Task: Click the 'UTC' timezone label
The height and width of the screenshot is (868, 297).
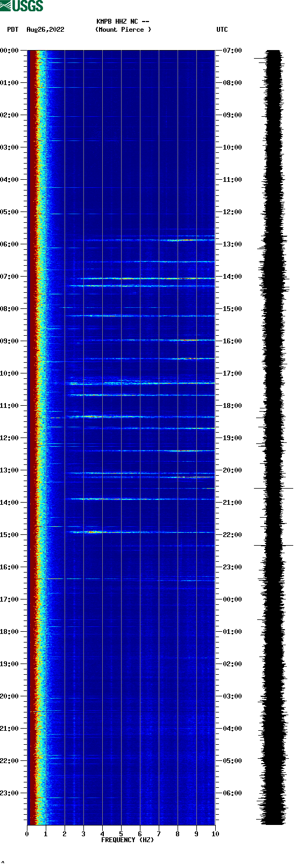Action: [x=222, y=30]
